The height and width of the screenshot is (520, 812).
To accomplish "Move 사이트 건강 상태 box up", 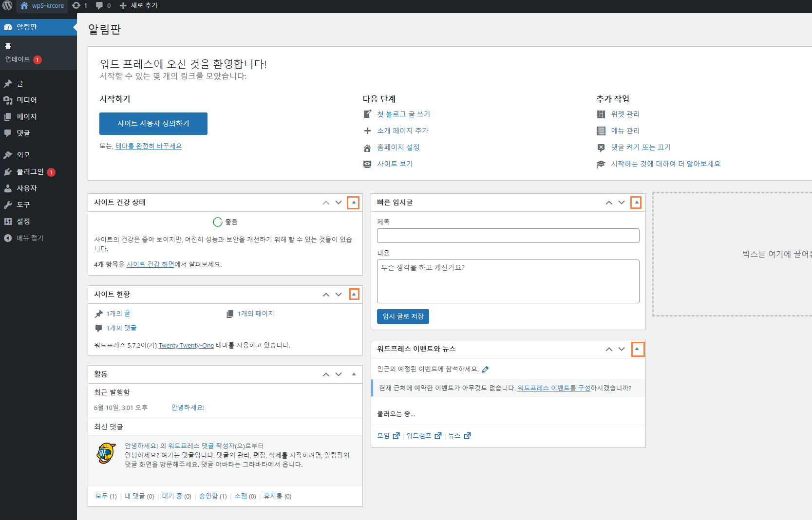I will pyautogui.click(x=326, y=203).
